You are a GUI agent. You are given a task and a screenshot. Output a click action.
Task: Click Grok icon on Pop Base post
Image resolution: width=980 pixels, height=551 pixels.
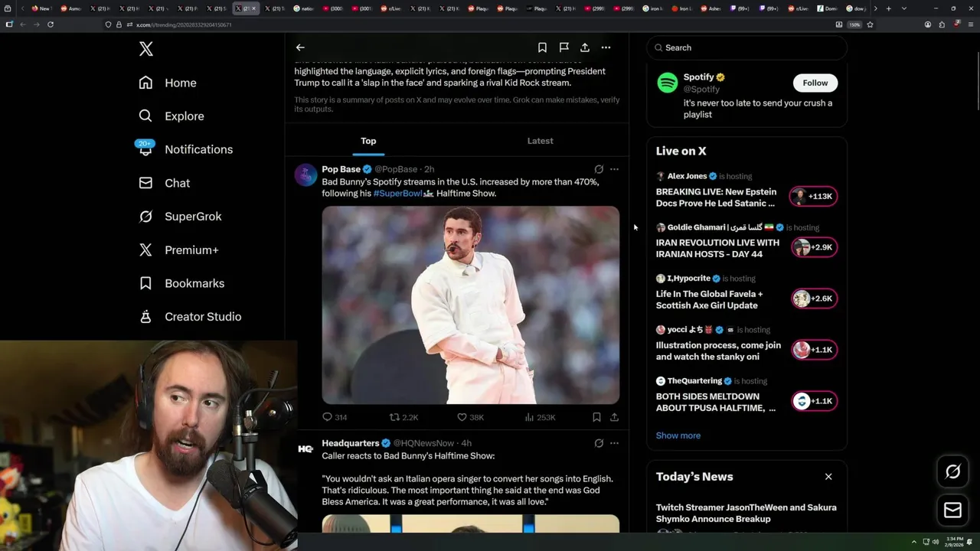tap(599, 169)
